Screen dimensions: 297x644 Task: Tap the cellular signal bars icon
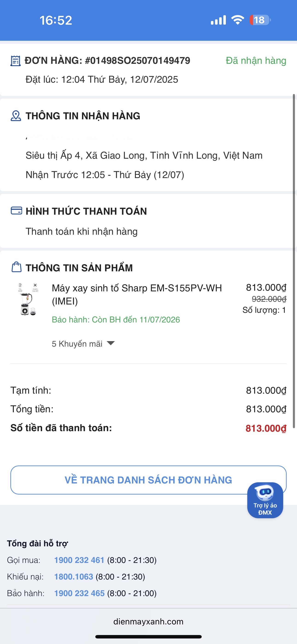(218, 20)
